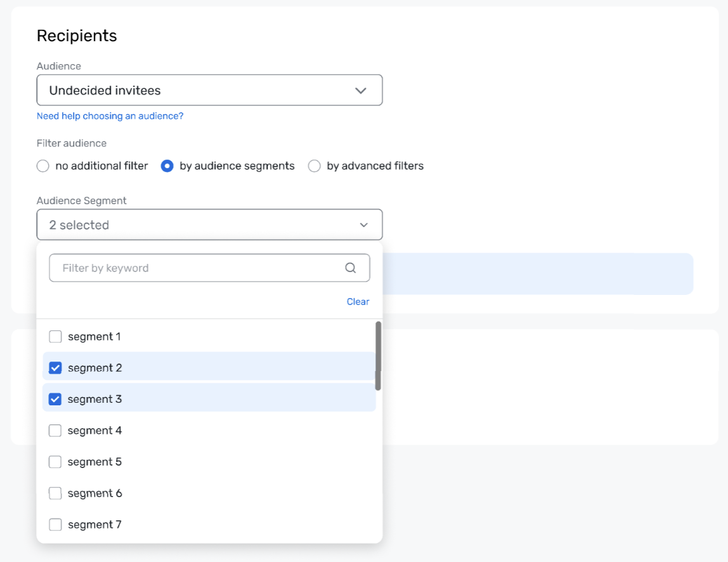728x562 pixels.
Task: Click the search magnifier icon in keyword filter
Action: point(351,268)
